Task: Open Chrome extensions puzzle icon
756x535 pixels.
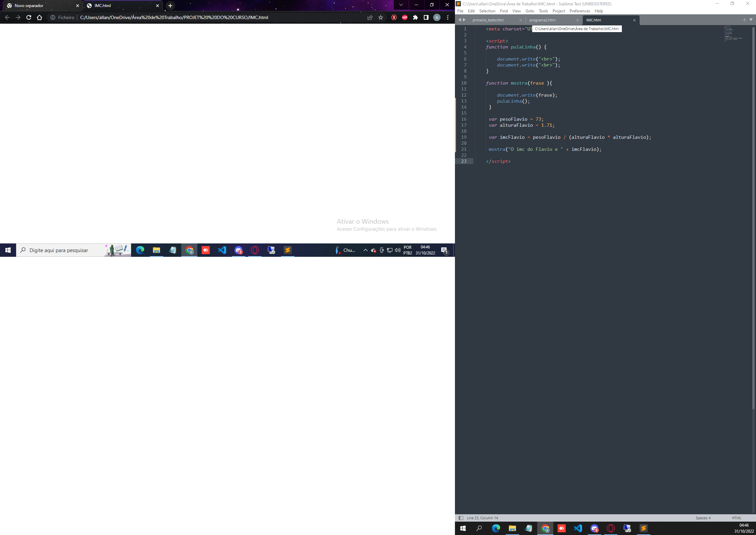Action: tap(415, 17)
